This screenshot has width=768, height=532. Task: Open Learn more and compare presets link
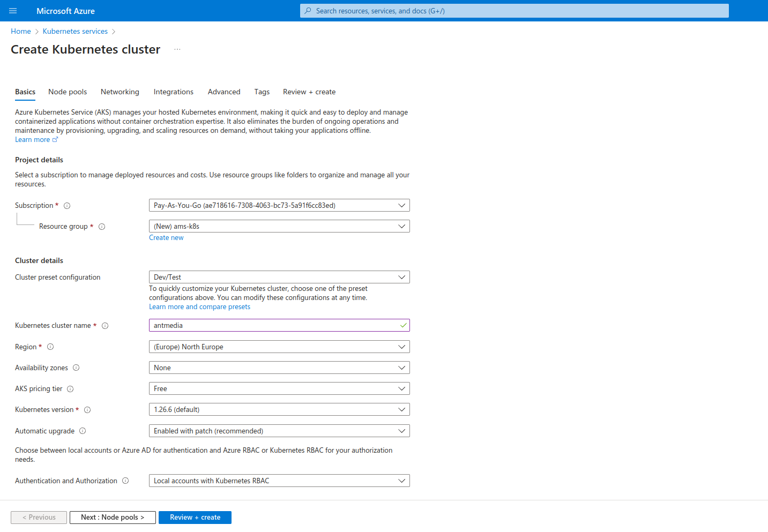[199, 306]
